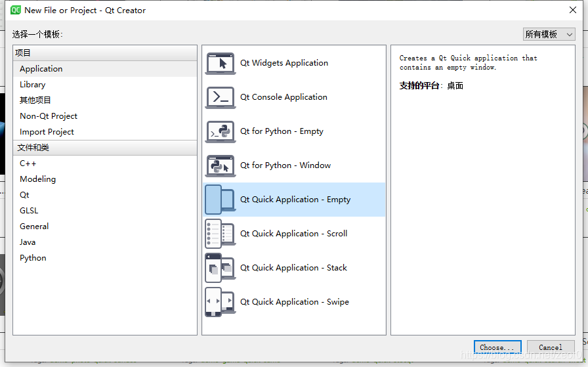Click the Qt Widgets Application icon

pyautogui.click(x=220, y=64)
